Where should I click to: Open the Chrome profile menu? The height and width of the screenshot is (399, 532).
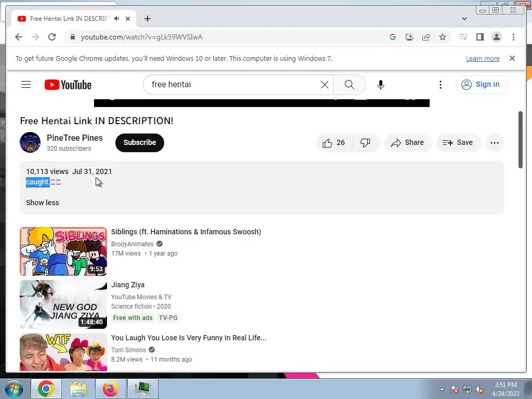496,37
